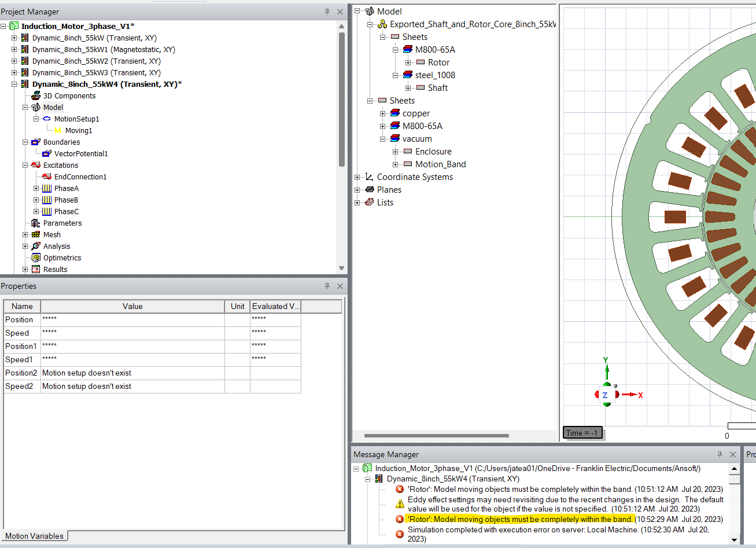The image size is (756, 548).
Task: Click the Z axis of the orientation gizmo
Action: tap(605, 395)
